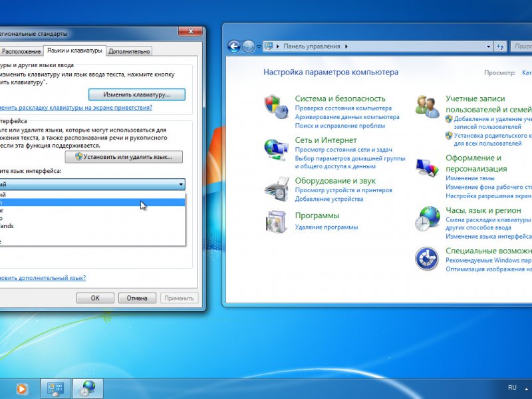
Task: Click the Control Panel icon in address bar
Action: coord(269,46)
